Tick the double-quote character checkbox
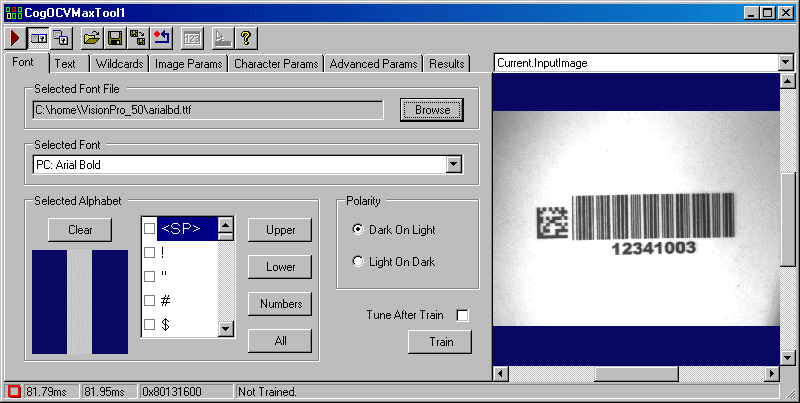The image size is (800, 403). 149,276
